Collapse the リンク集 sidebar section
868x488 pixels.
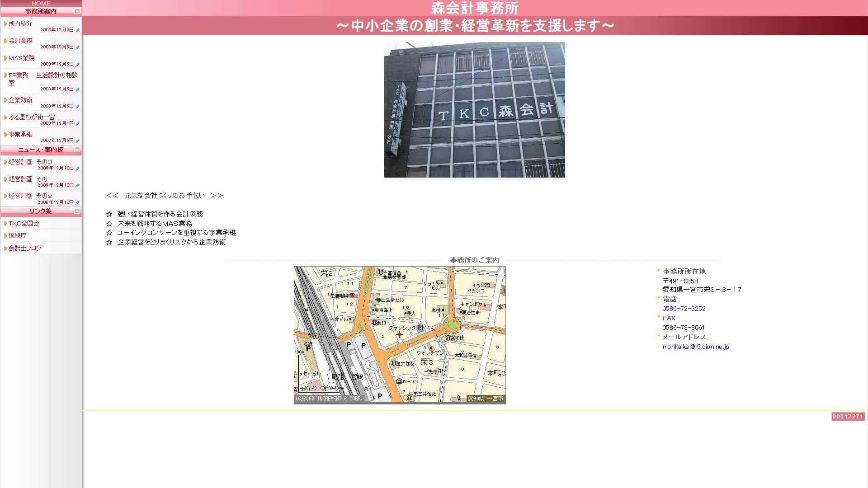pos(77,211)
